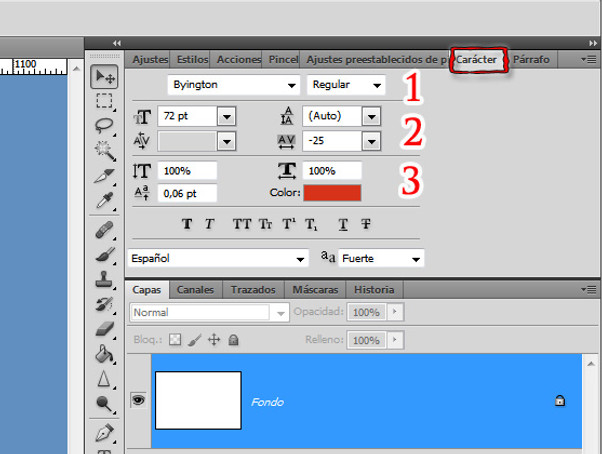The height and width of the screenshot is (454, 602).
Task: Open the Ajustes preestablecidos tab
Action: (377, 59)
